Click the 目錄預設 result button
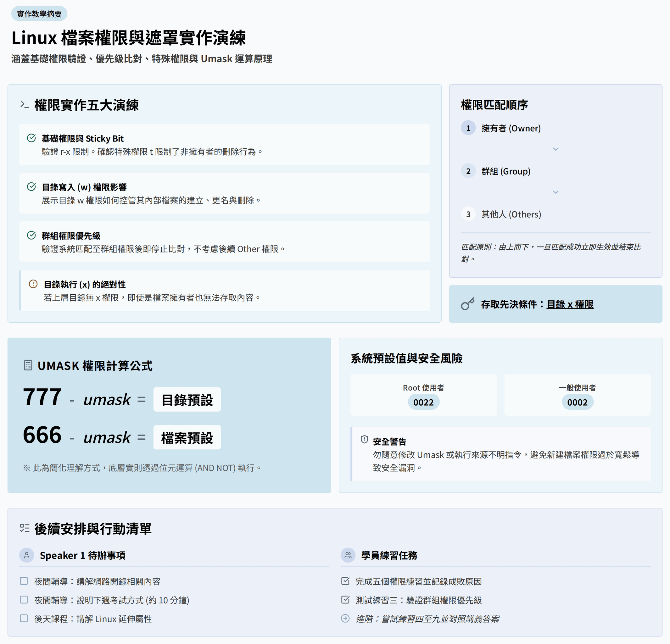670x644 pixels. point(187,399)
